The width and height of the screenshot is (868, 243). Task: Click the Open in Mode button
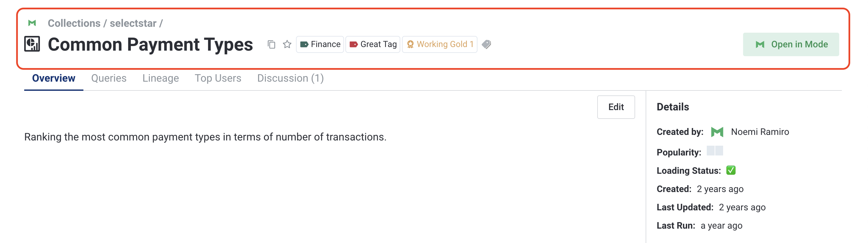pyautogui.click(x=790, y=44)
